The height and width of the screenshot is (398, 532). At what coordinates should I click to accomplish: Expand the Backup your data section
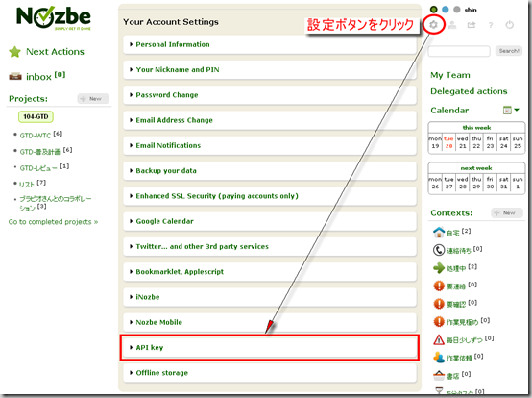[x=270, y=171]
